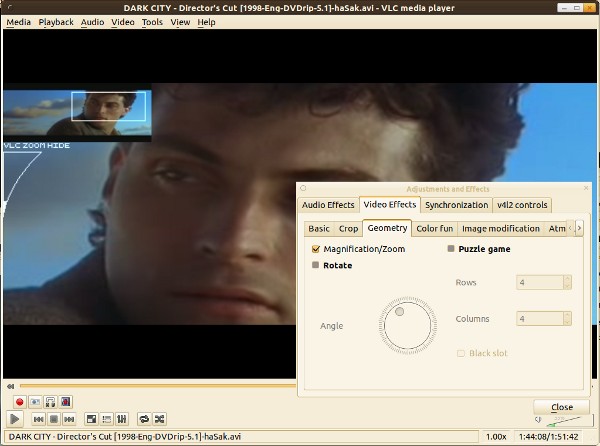Switch to the Audio Effects tab
600x446 pixels.
[328, 205]
